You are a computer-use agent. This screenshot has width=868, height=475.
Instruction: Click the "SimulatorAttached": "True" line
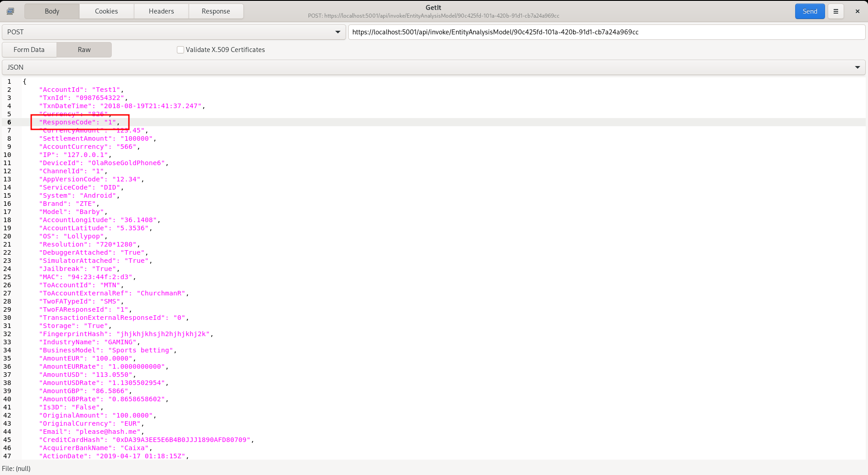95,261
